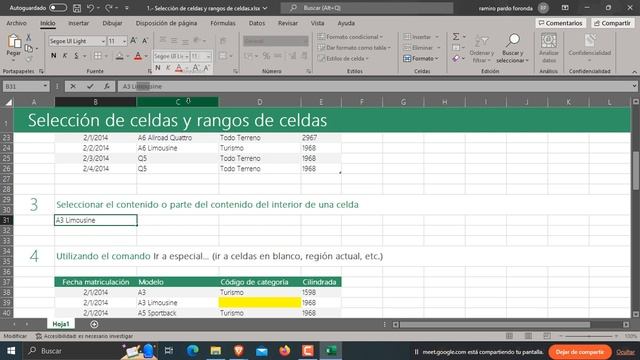The height and width of the screenshot is (360, 640).
Task: Open File Explorer from the taskbar
Action: 216,351
